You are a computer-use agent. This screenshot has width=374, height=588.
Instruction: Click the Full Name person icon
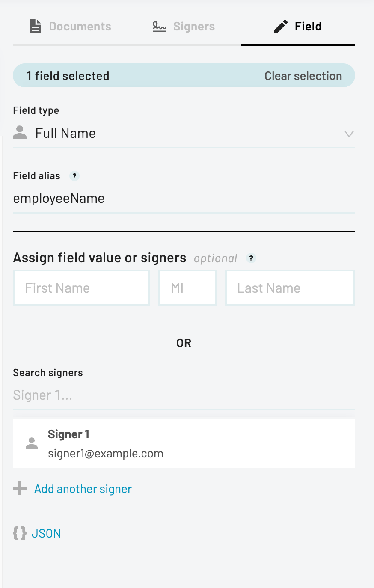pos(20,133)
